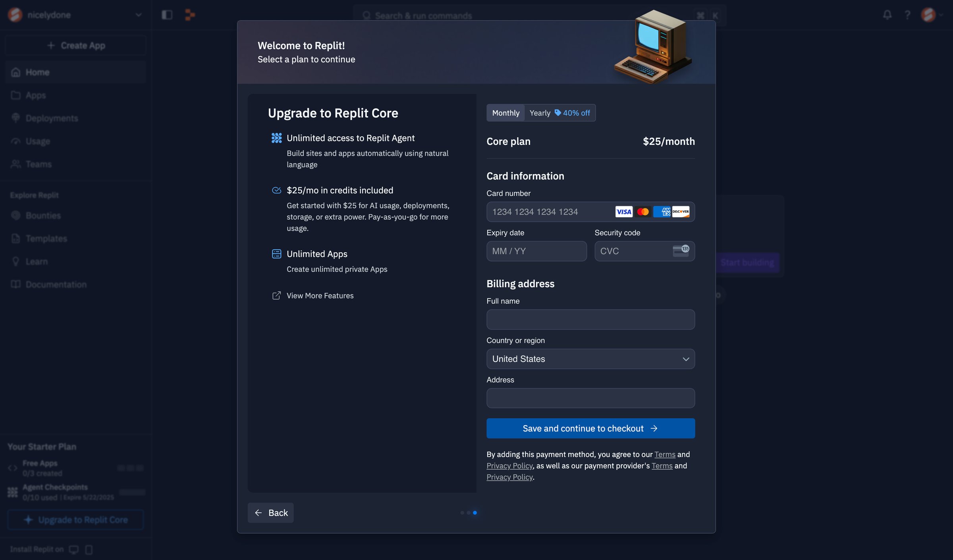The height and width of the screenshot is (560, 953).
Task: Click the retro computer illustration
Action: coord(653,47)
